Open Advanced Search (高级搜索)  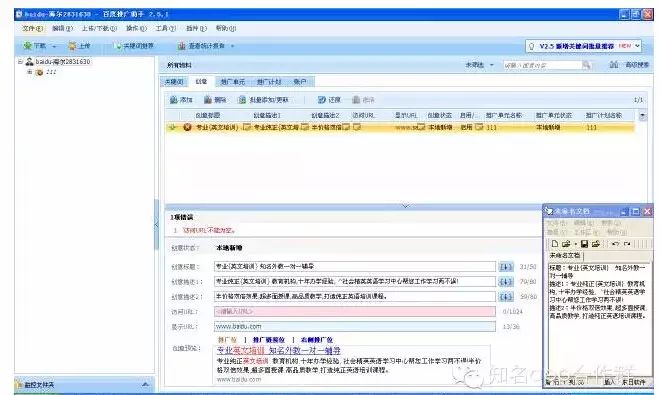(637, 65)
